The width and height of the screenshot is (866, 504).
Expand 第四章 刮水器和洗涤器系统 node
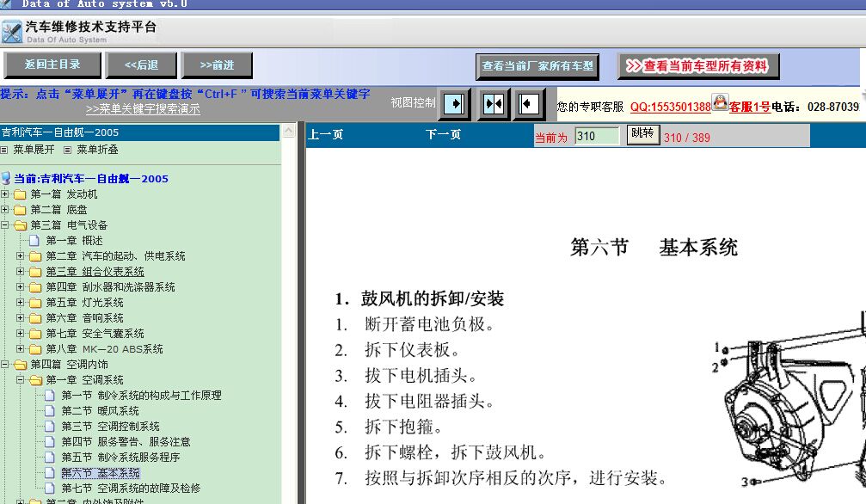click(x=21, y=286)
